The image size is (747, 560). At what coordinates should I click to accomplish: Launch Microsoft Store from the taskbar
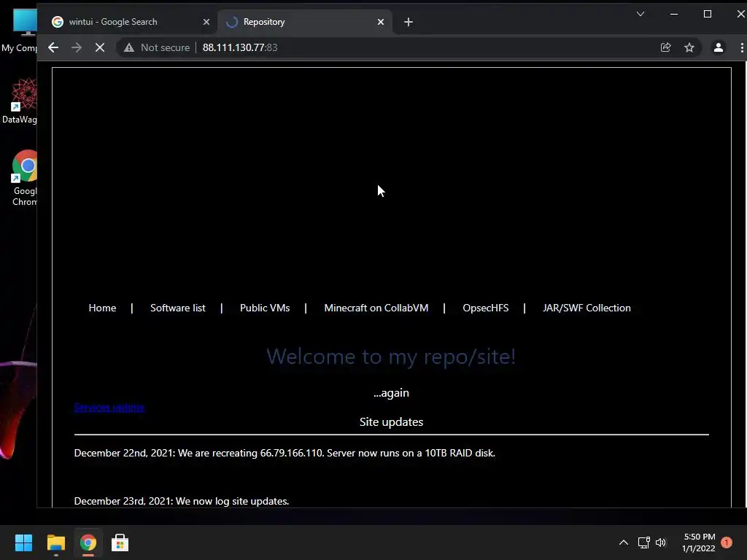click(120, 542)
